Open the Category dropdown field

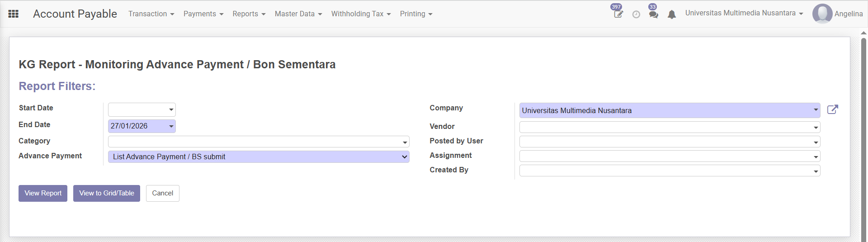(259, 142)
